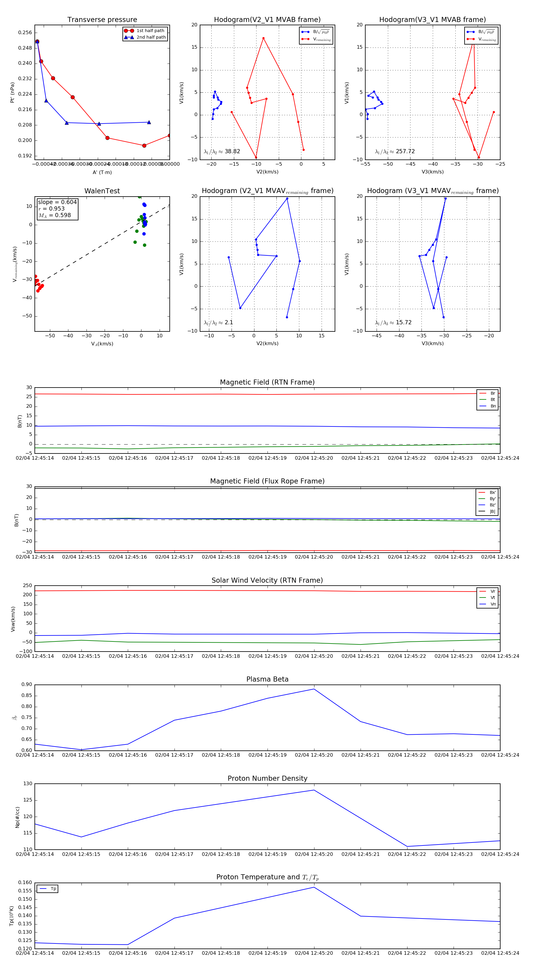Click the peak of the Proton Temperature curve
Screen dimensions: 535x980
click(314, 887)
